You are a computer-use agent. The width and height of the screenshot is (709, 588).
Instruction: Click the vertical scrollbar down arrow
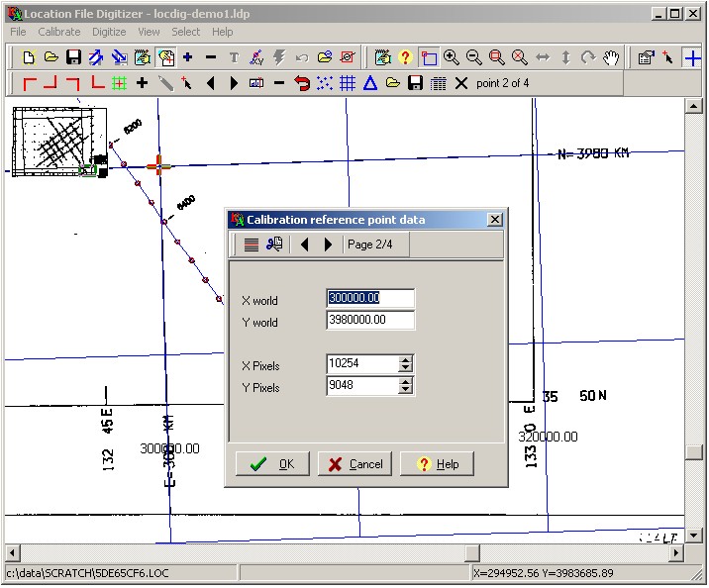(x=693, y=536)
